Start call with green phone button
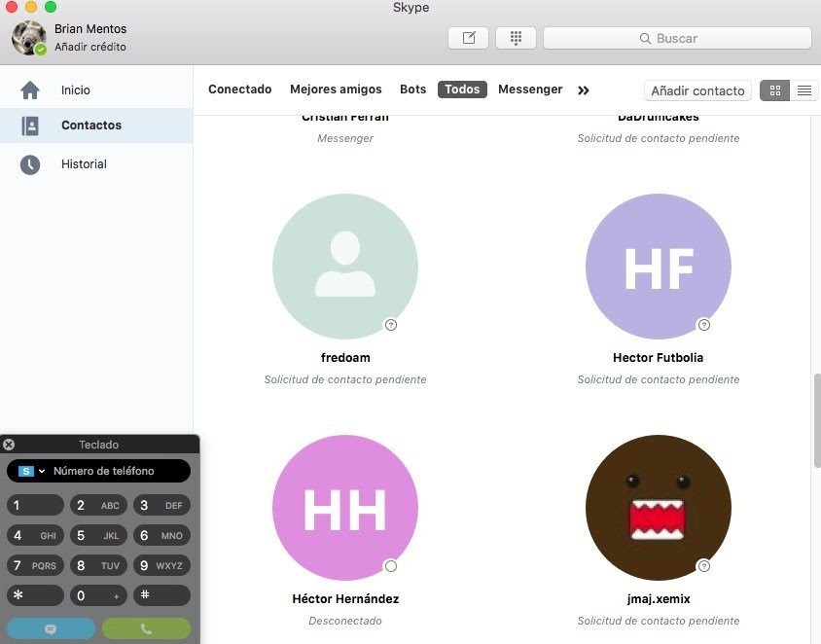This screenshot has width=821, height=644. click(x=146, y=628)
